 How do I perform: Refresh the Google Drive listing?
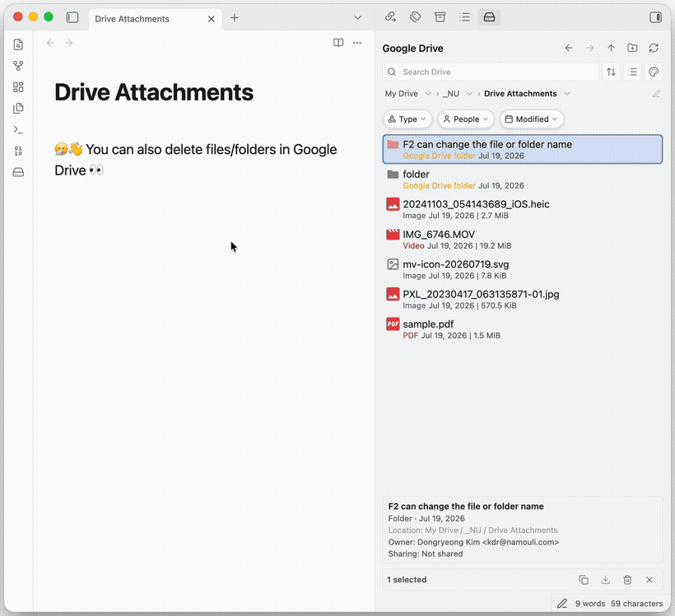[x=654, y=48]
